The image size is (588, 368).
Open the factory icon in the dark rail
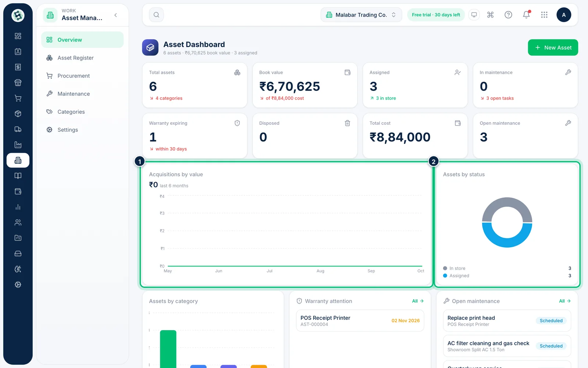coord(18,145)
